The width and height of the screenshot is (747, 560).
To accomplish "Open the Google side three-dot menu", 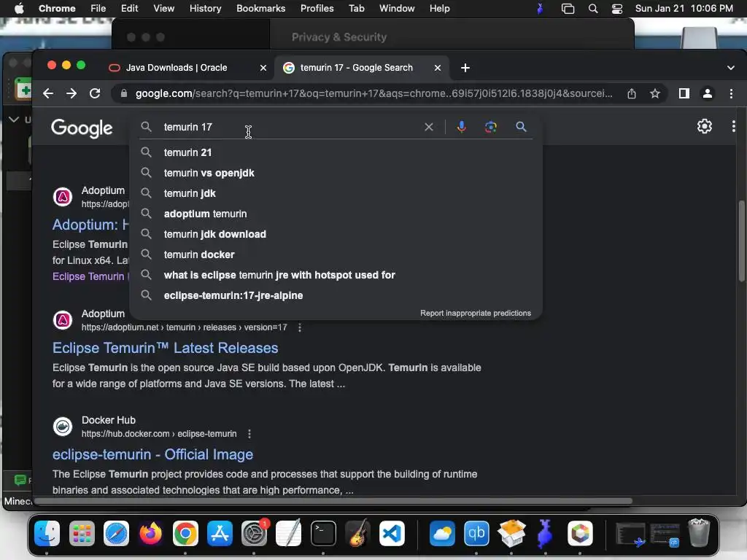I will 734,126.
